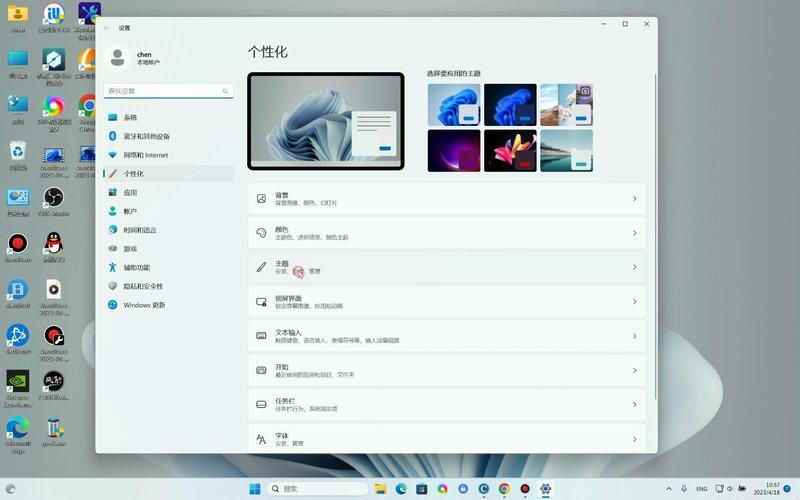Select the Microsoft Edge desktop shortcut

(x=18, y=434)
